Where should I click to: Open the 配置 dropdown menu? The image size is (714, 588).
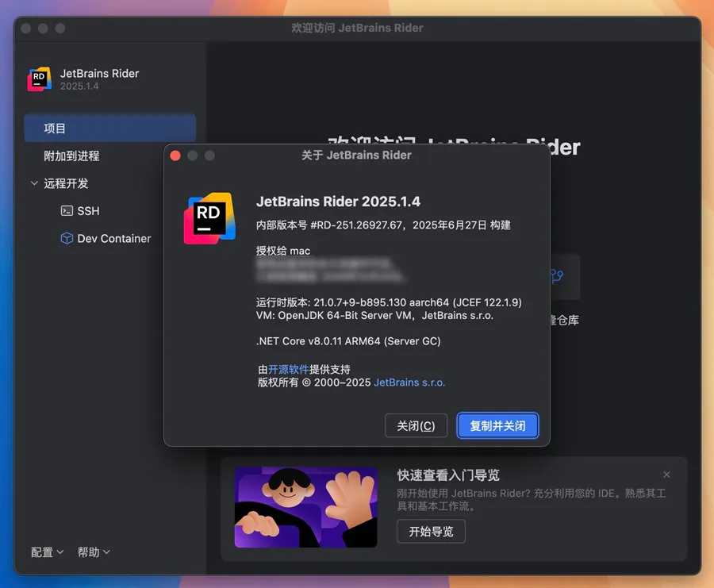click(47, 552)
